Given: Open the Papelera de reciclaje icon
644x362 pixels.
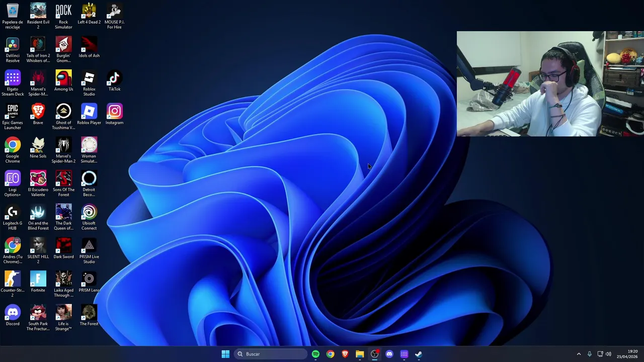Looking at the screenshot, I should coord(13,16).
